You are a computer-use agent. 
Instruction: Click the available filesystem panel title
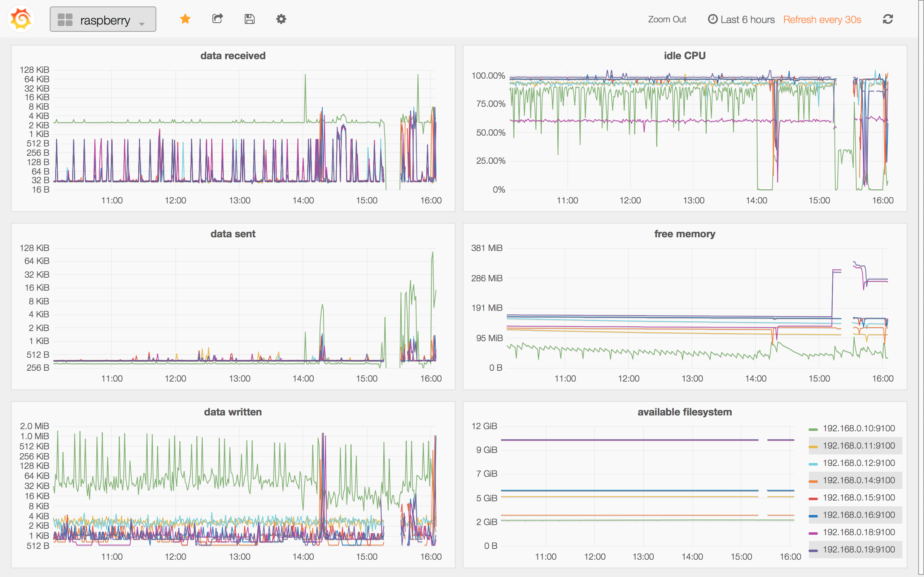tap(684, 412)
